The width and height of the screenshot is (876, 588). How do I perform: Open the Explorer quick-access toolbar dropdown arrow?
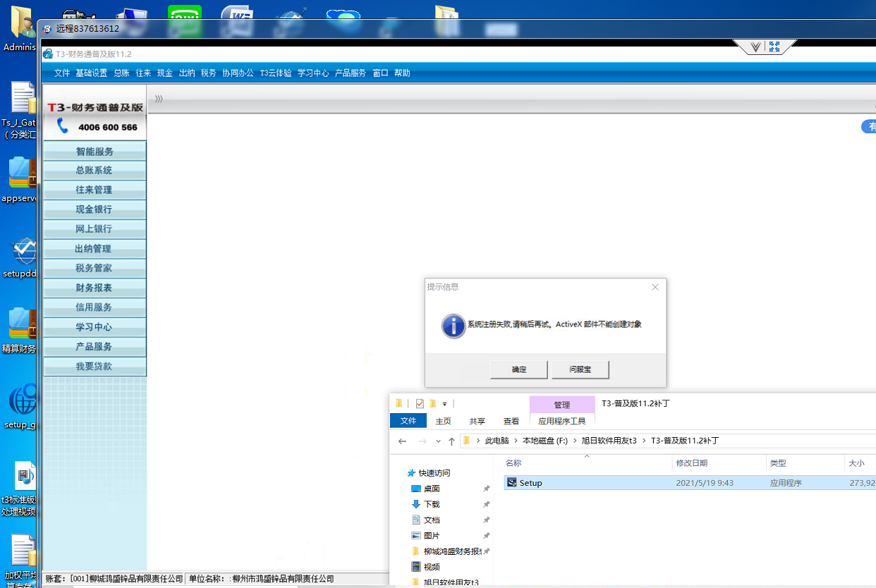444,404
